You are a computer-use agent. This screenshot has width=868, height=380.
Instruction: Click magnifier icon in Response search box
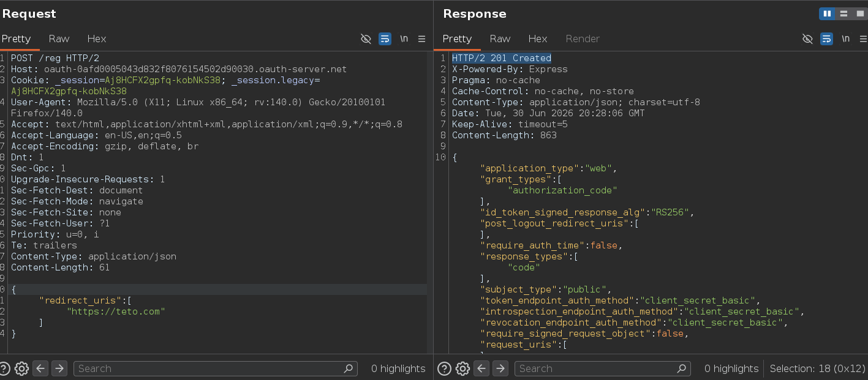coord(682,368)
